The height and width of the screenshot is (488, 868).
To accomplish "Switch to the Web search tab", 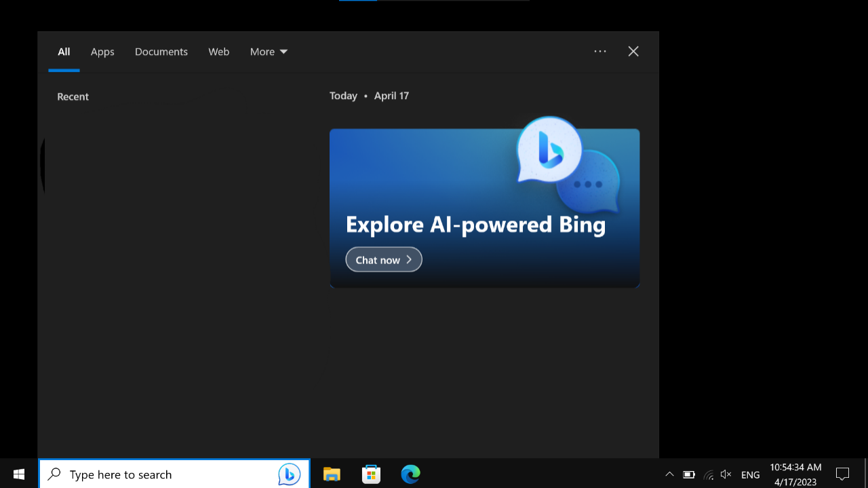I will click(218, 52).
